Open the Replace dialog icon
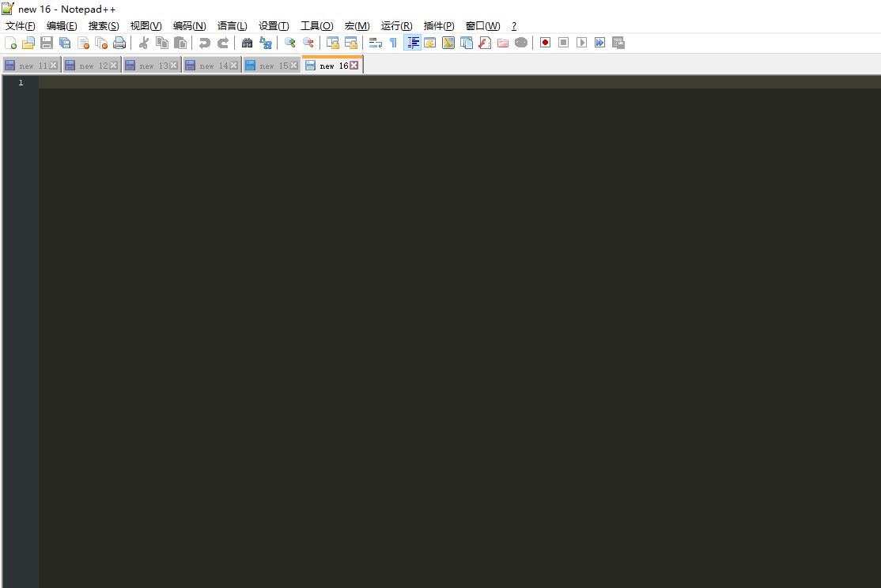The image size is (881, 588). tap(266, 43)
